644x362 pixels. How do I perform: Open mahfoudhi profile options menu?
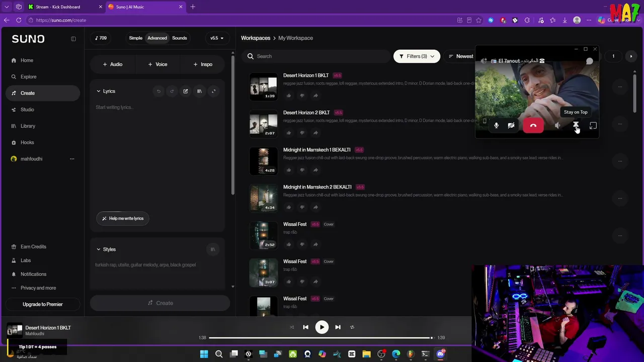pos(72,159)
